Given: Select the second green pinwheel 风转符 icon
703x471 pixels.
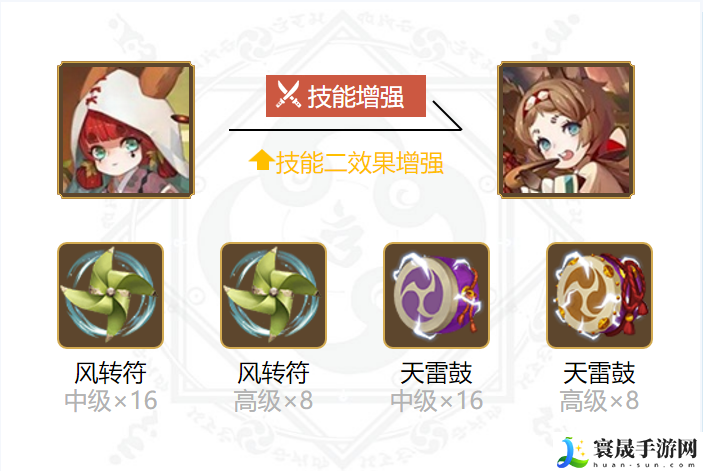Looking at the screenshot, I should 273,295.
